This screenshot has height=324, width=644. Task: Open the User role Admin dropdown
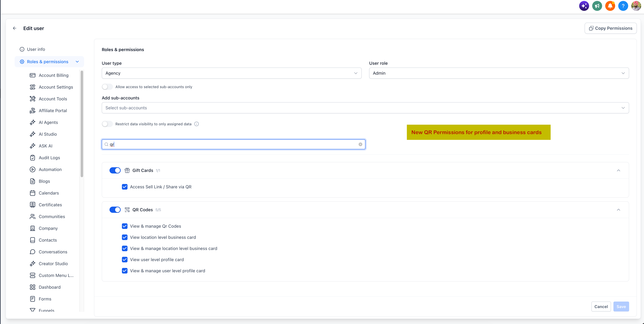[499, 73]
